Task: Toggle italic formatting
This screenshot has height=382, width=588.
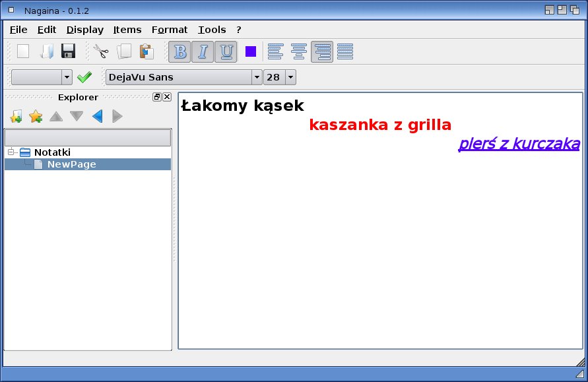Action: 203,51
